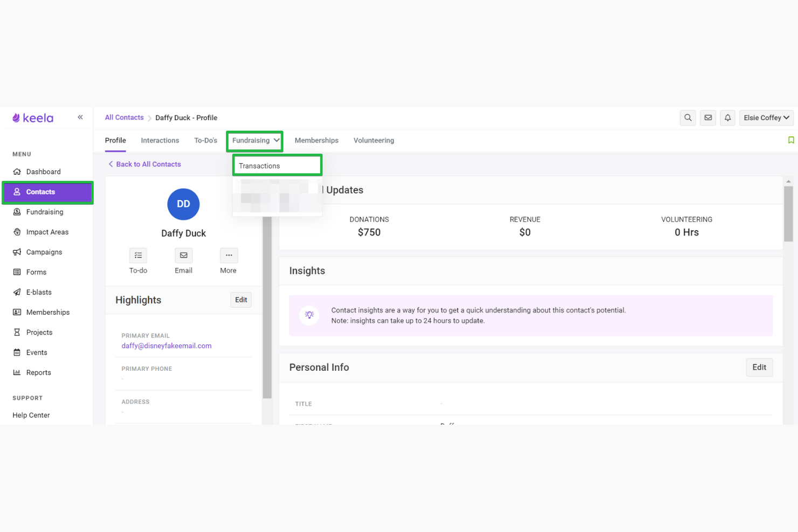Open the Elsie Coffey account dropdown
This screenshot has width=798, height=532.
click(766, 118)
